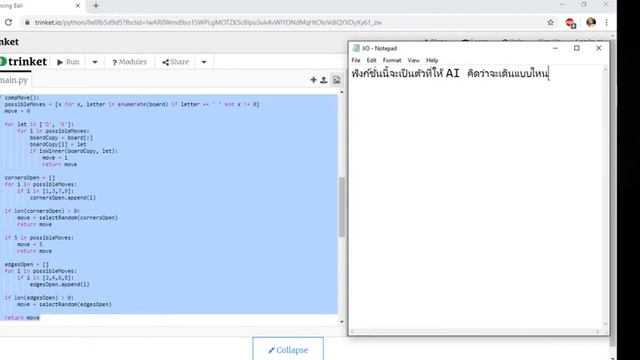Bookmark this page with the star icon
This screenshot has width=640, height=360.
551,22
